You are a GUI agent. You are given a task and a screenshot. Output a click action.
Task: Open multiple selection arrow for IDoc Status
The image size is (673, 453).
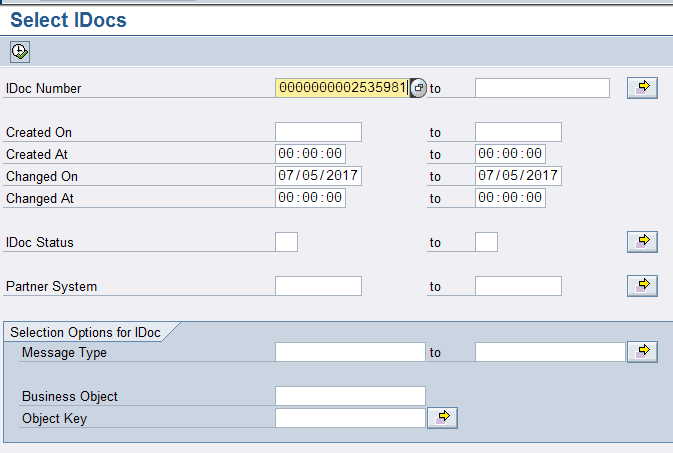[x=642, y=241]
